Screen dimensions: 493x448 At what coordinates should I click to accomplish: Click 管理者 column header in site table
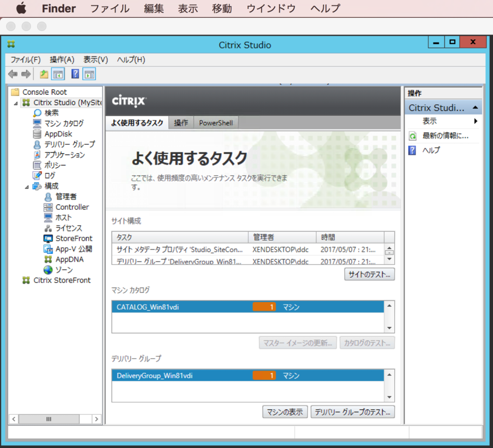tap(282, 237)
